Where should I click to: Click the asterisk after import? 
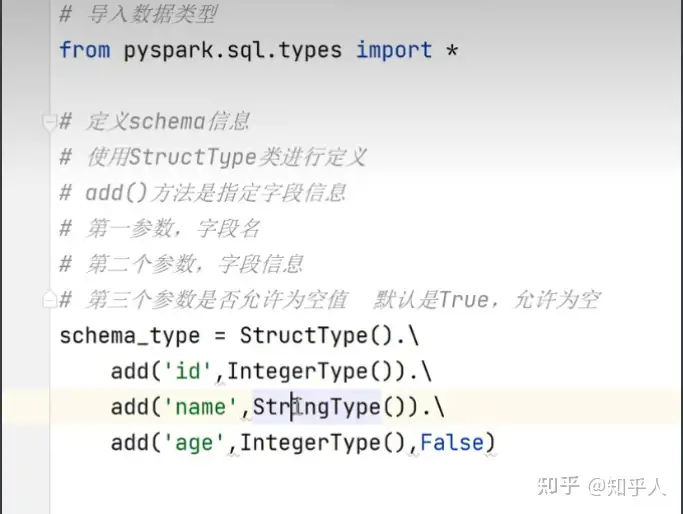point(452,50)
